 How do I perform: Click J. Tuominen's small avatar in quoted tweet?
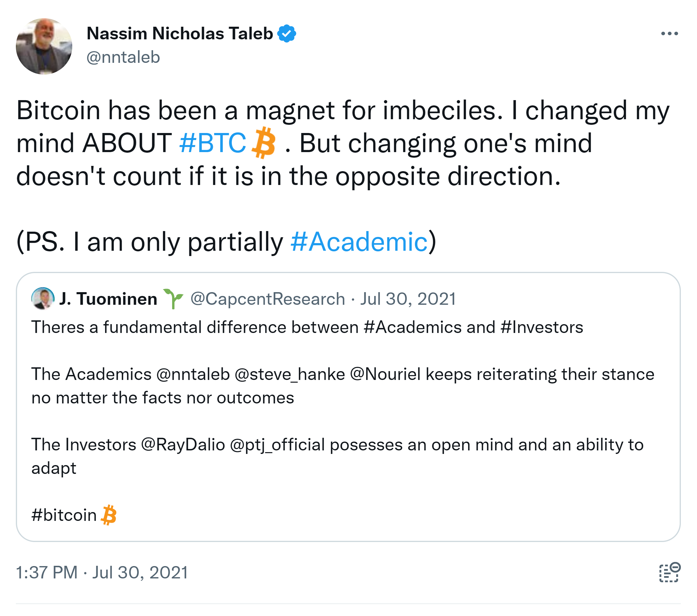point(43,299)
